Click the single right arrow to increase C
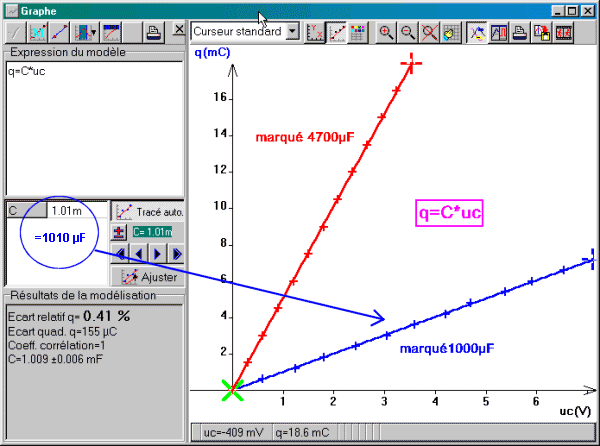600x446 pixels. pos(157,253)
